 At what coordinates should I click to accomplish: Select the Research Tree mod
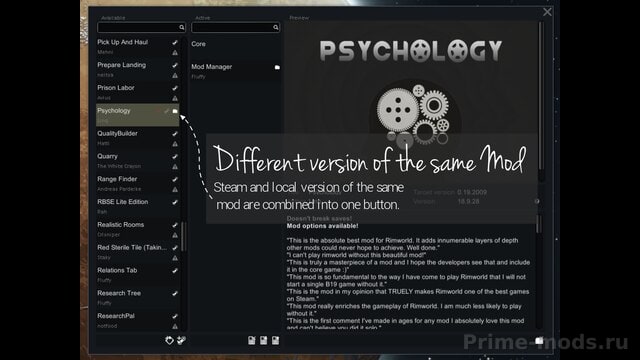click(x=138, y=298)
